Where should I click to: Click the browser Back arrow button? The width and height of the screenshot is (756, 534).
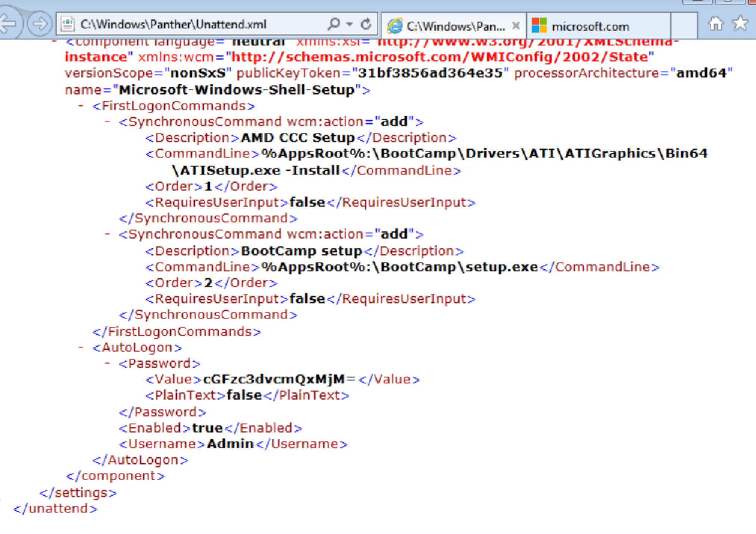(8, 24)
